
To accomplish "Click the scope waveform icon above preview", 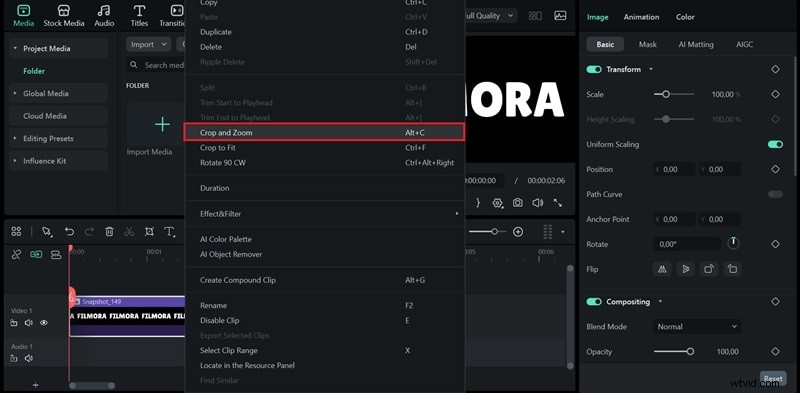I will tap(560, 16).
